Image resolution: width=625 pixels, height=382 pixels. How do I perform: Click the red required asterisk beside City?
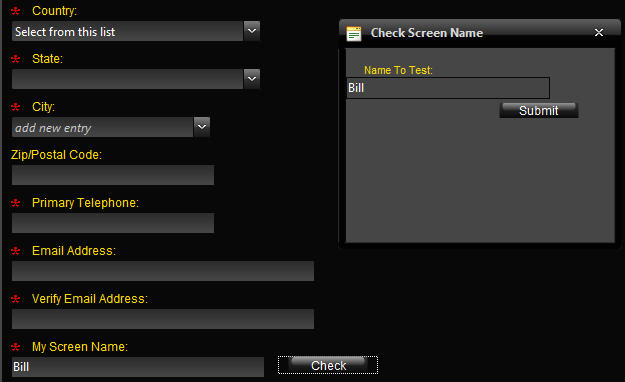[x=16, y=107]
